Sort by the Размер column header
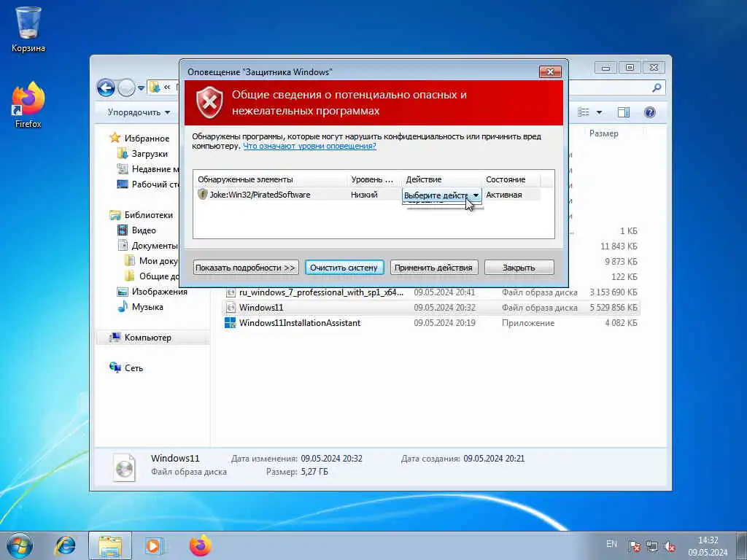This screenshot has width=747, height=560. tap(603, 133)
